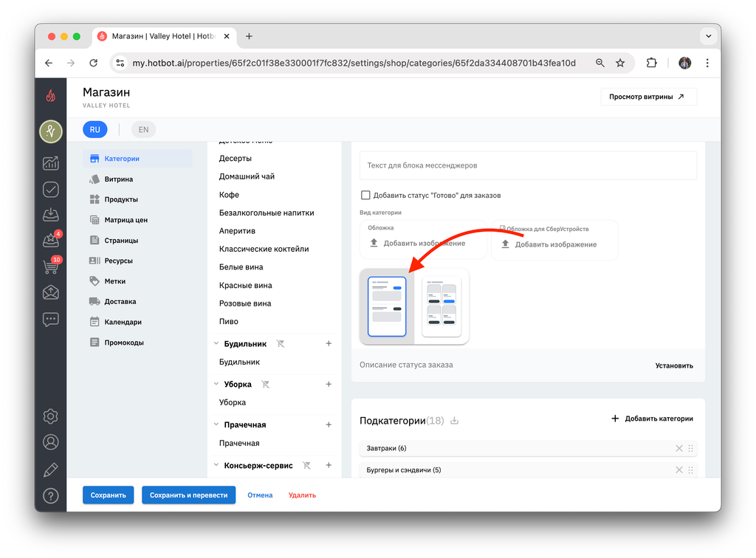756x558 pixels.
Task: Click the Hotbot flame logo icon
Action: click(51, 96)
